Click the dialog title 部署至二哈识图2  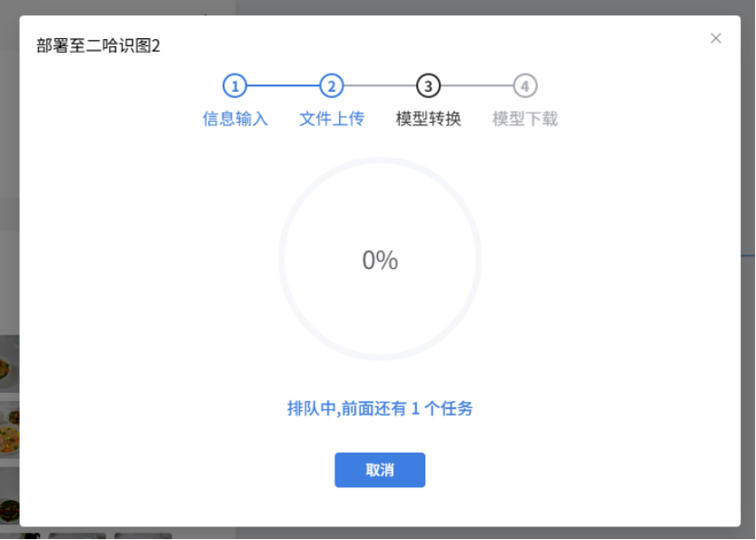pyautogui.click(x=98, y=45)
